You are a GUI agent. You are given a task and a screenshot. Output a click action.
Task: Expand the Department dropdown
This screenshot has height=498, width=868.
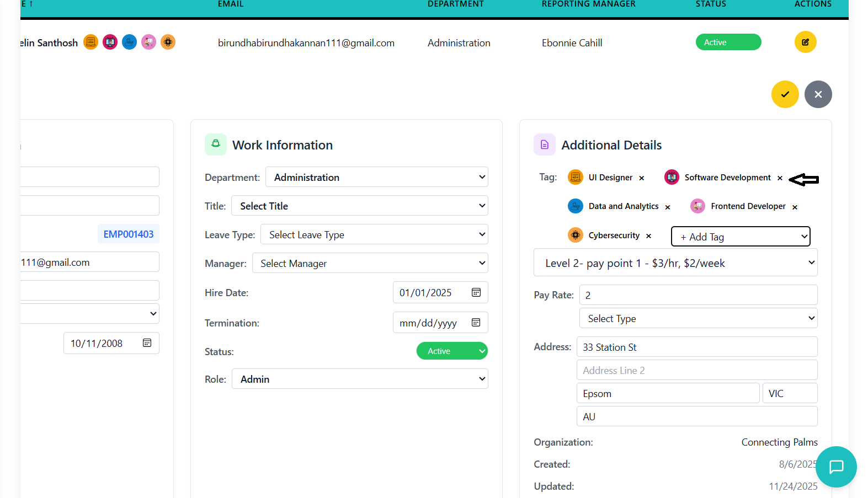(376, 177)
